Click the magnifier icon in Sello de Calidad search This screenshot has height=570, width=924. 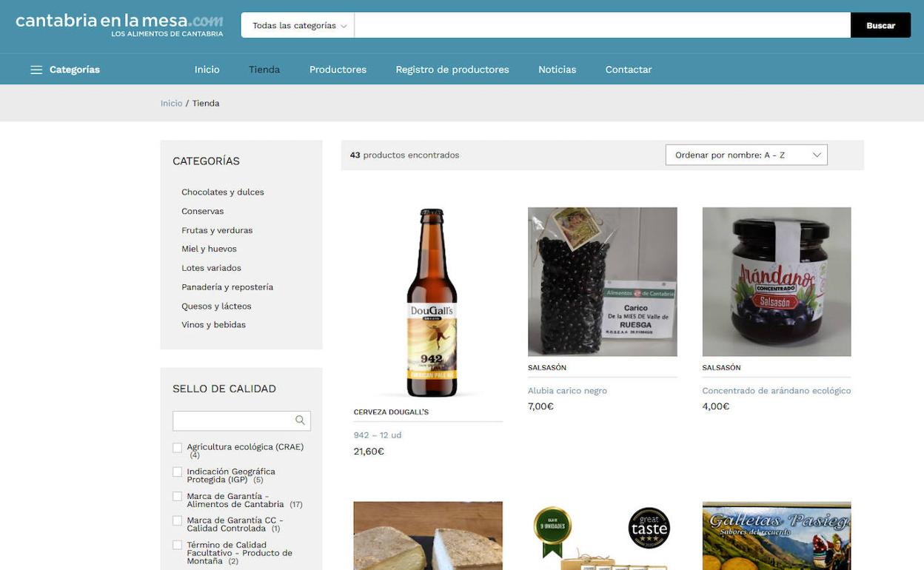300,420
